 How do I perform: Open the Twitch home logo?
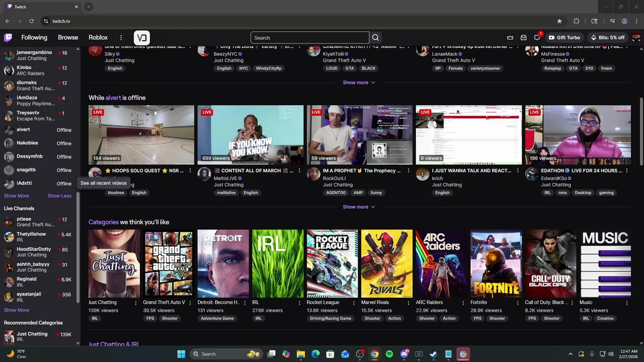[8, 38]
